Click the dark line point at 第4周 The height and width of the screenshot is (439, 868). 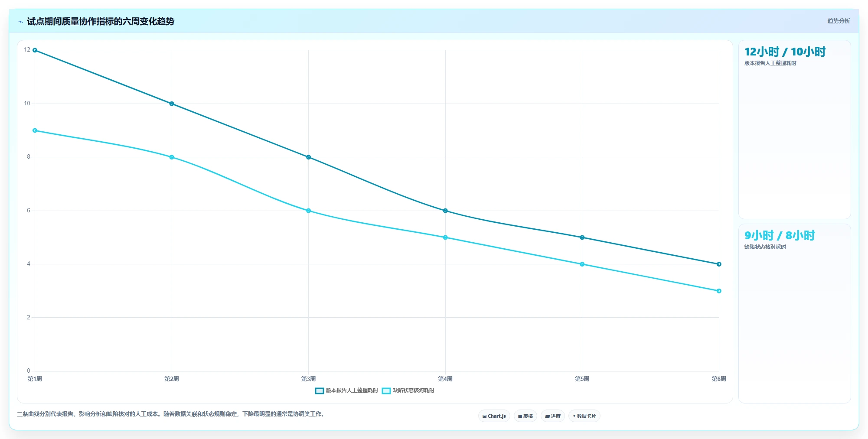tap(445, 211)
